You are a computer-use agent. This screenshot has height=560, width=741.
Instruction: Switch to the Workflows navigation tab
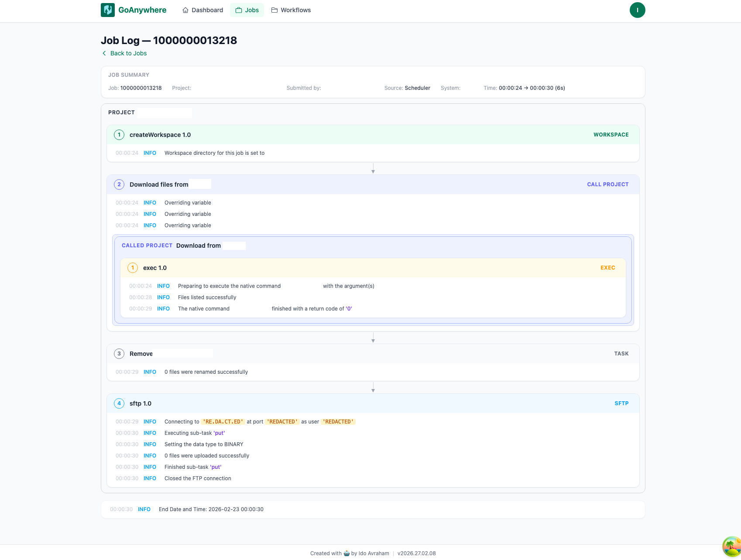tap(295, 10)
